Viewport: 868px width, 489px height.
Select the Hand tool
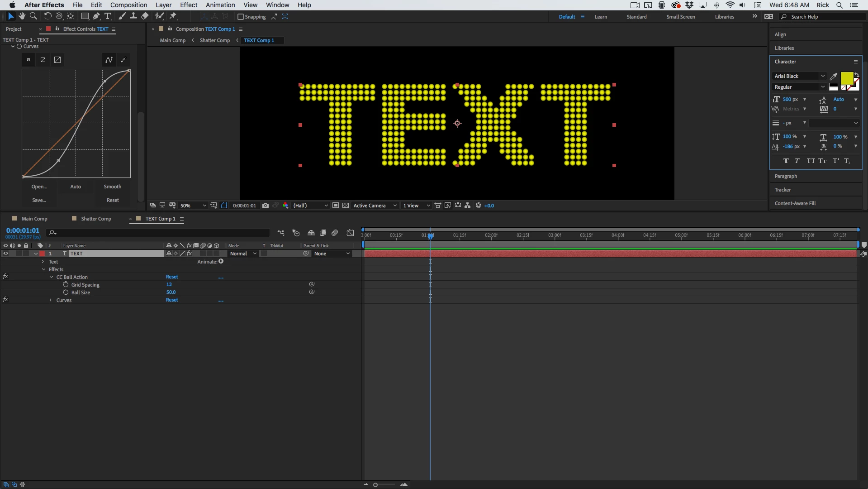[x=22, y=16]
